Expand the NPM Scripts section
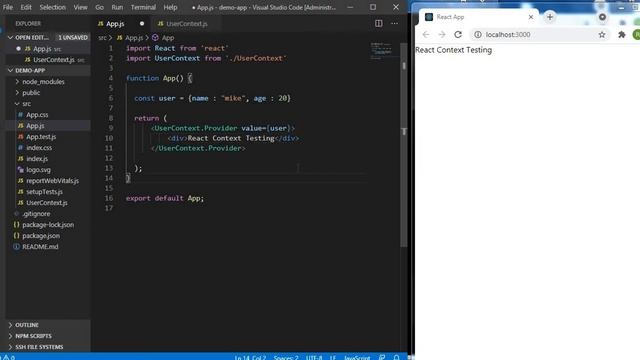The height and width of the screenshot is (360, 640). pyautogui.click(x=33, y=336)
